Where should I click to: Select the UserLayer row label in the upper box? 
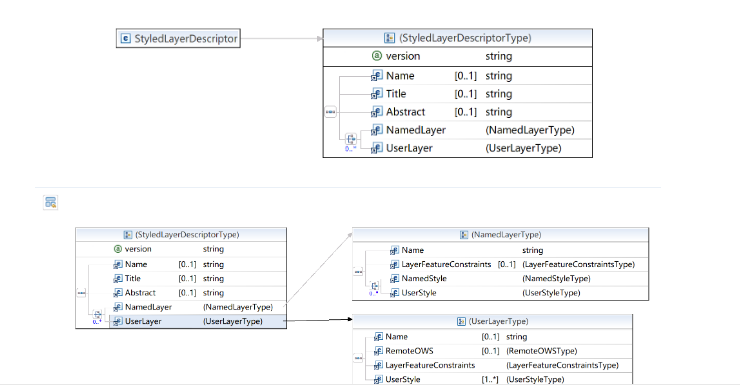409,148
